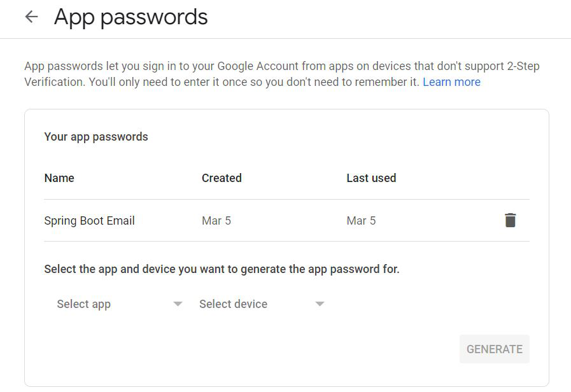Click the Select the app and device instruction

tap(222, 269)
